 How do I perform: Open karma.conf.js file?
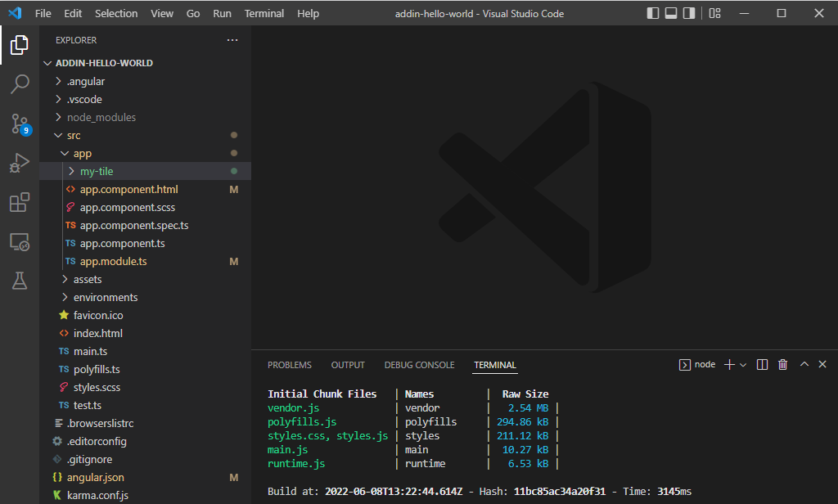tap(146, 495)
